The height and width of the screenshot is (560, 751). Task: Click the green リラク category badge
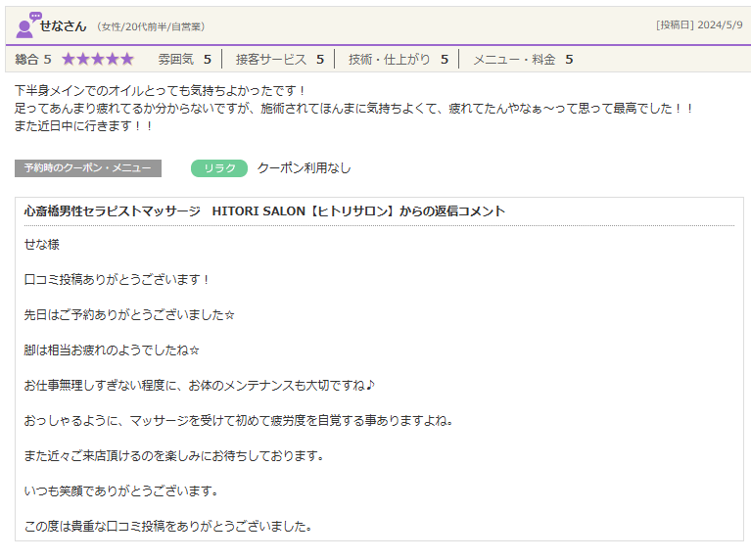(x=219, y=168)
